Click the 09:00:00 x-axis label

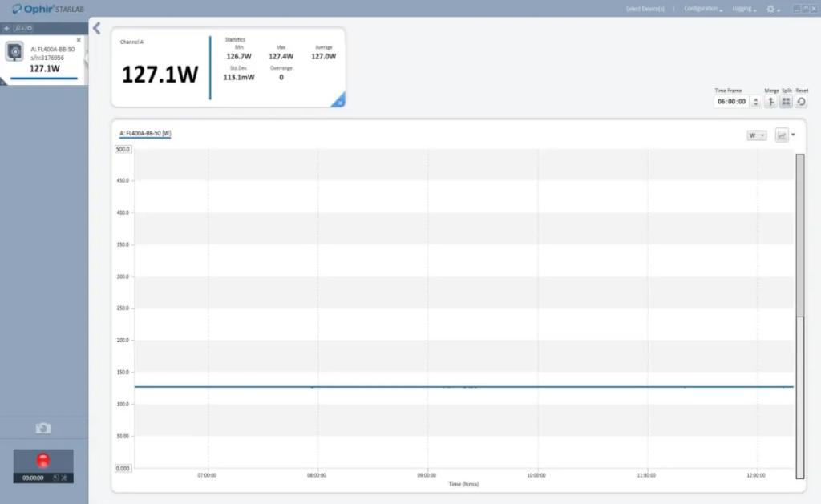(x=427, y=475)
